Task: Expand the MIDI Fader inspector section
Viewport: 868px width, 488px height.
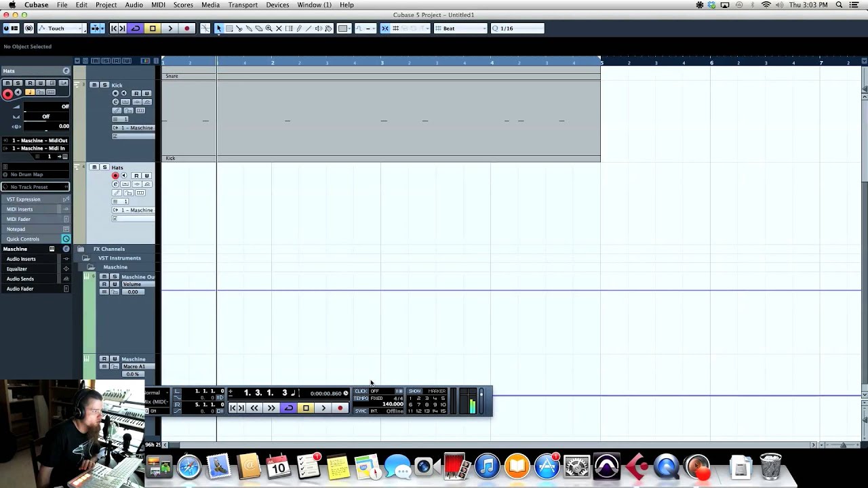Action: click(35, 219)
